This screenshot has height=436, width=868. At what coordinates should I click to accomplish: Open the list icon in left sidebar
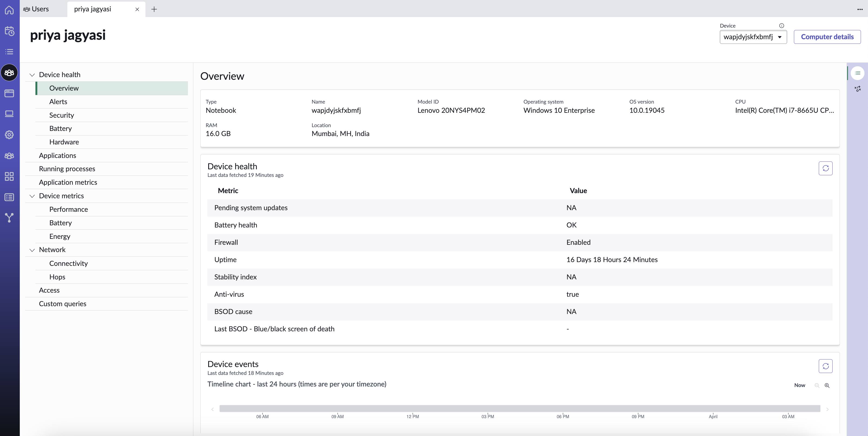(9, 52)
